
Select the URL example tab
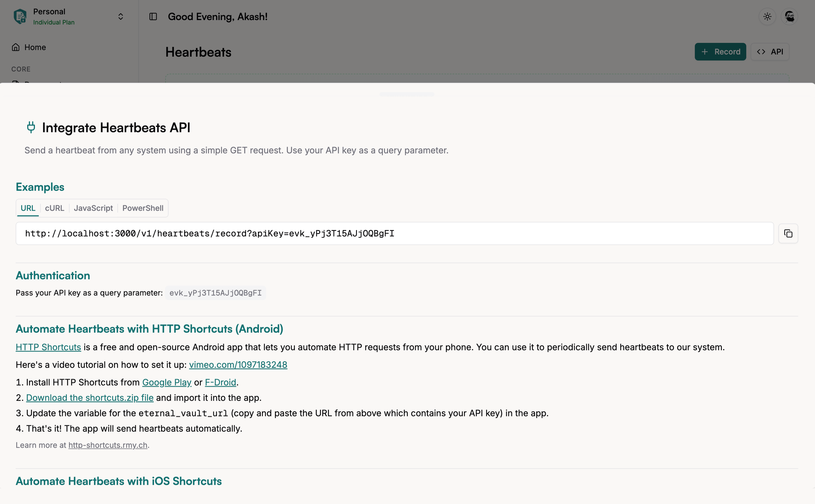pyautogui.click(x=28, y=208)
